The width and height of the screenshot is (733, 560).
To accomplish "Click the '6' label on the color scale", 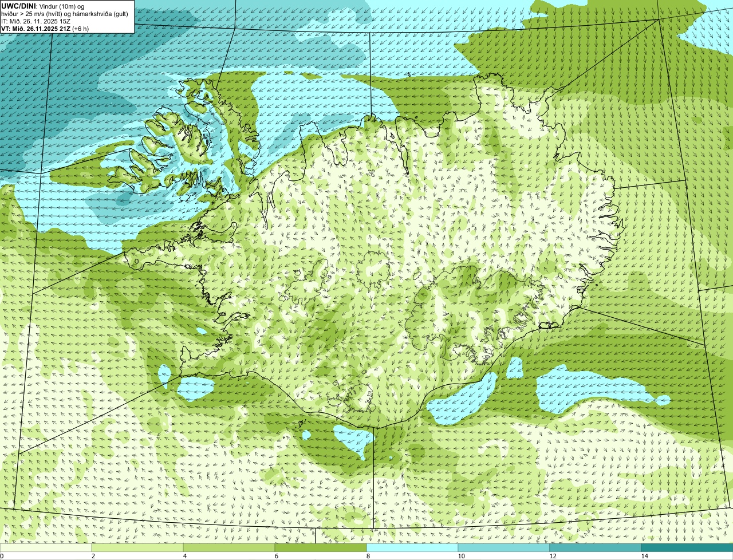I will click(x=276, y=556).
